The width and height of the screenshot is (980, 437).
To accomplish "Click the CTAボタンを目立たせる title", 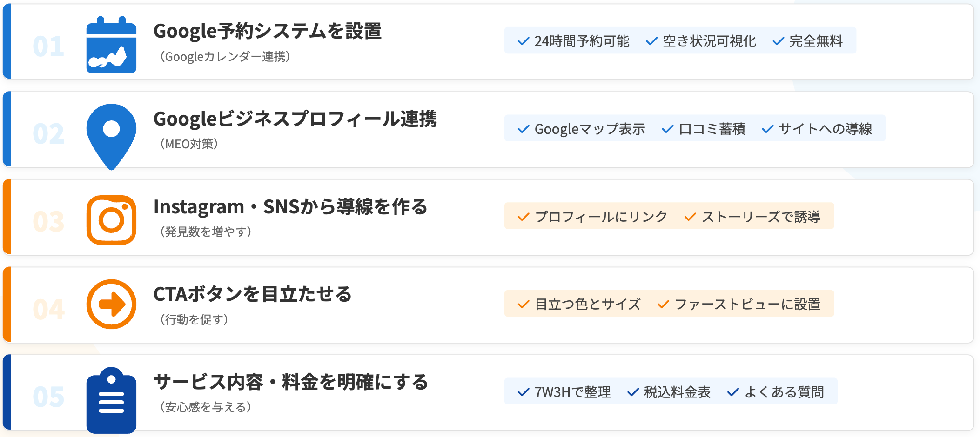I will coord(253,294).
